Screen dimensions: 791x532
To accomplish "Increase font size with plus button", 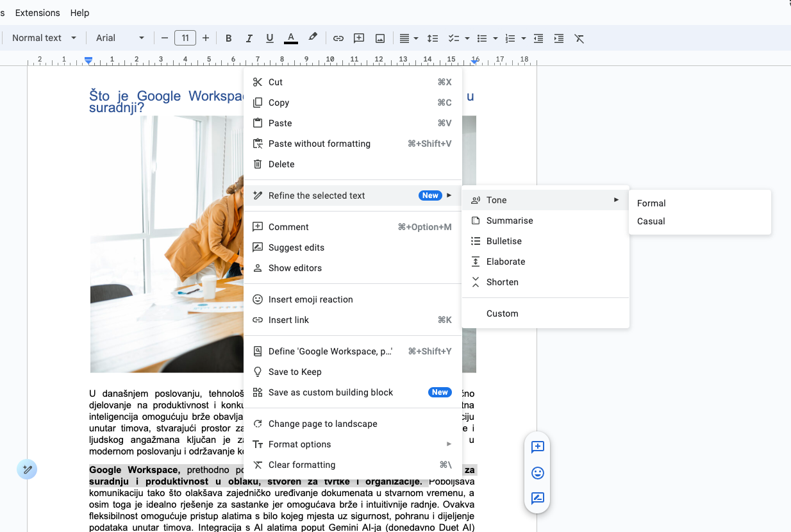I will [206, 38].
